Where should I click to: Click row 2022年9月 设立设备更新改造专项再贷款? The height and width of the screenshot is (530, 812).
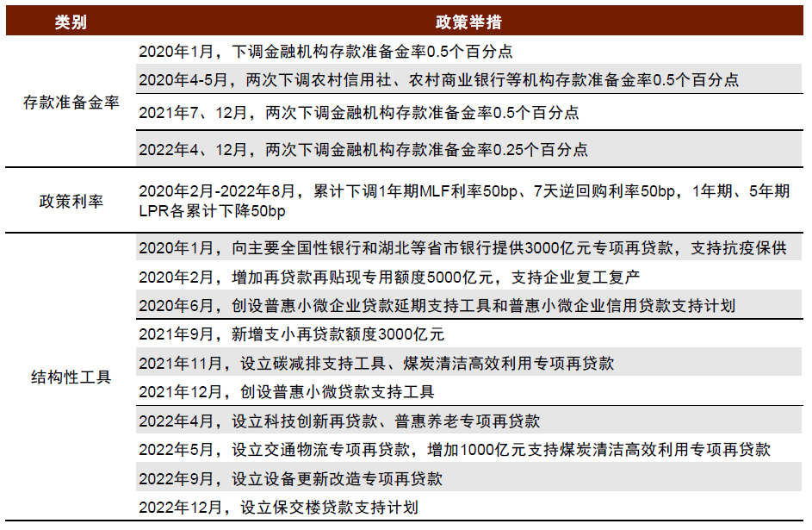(469, 477)
